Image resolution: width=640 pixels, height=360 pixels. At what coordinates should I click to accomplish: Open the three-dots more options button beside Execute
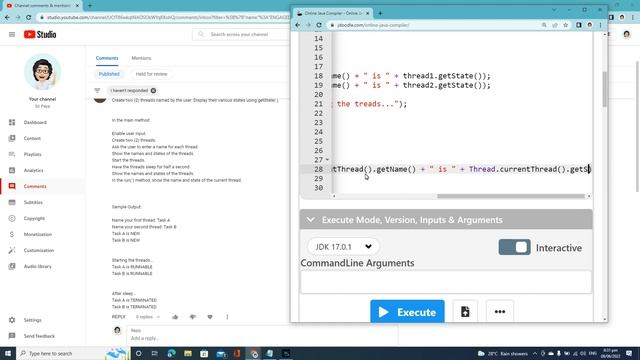(500, 312)
